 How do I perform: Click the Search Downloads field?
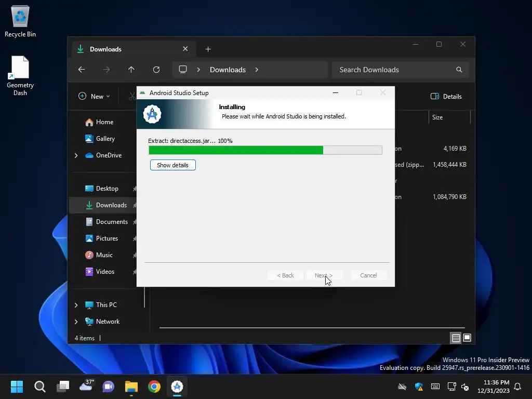pos(401,70)
